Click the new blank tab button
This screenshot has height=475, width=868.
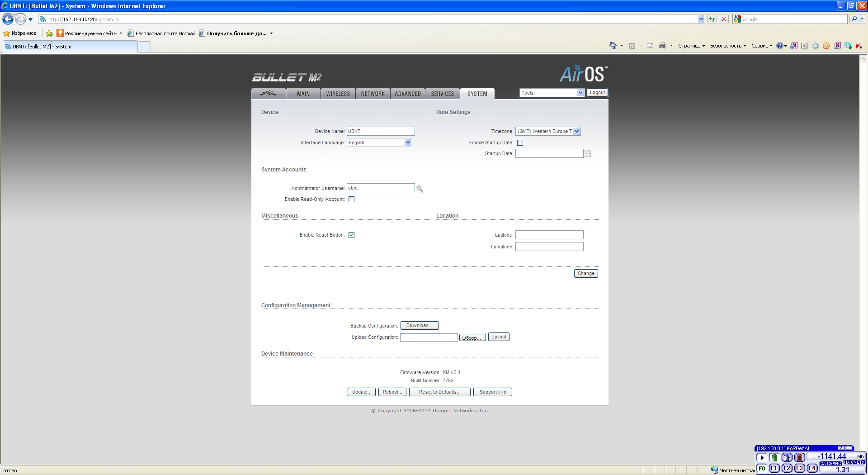144,47
